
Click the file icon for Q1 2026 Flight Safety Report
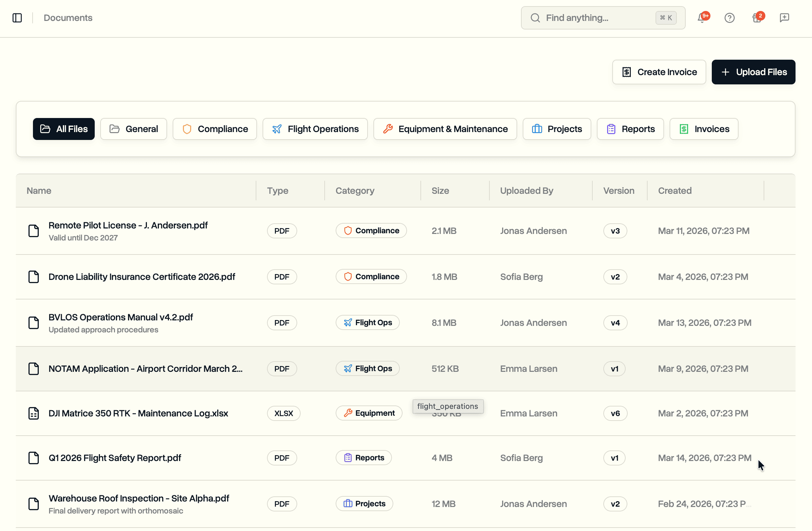tap(34, 458)
